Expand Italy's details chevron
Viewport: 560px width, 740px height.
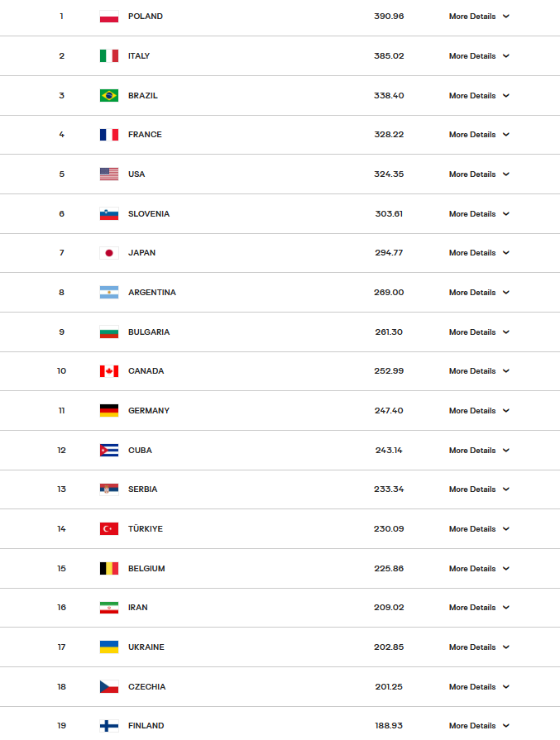(x=505, y=56)
